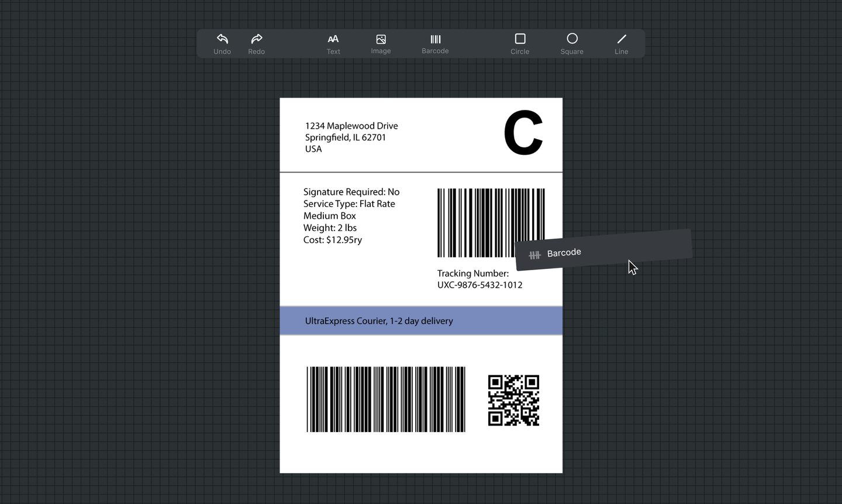Select the large letter C on label

point(523,133)
